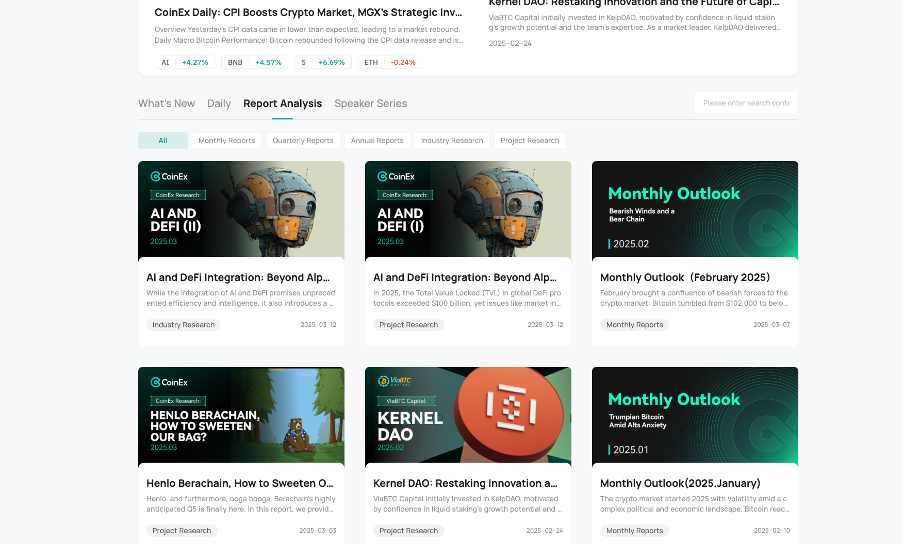The image size is (904, 544).
Task: Open the Speaker Series tab
Action: click(x=371, y=104)
